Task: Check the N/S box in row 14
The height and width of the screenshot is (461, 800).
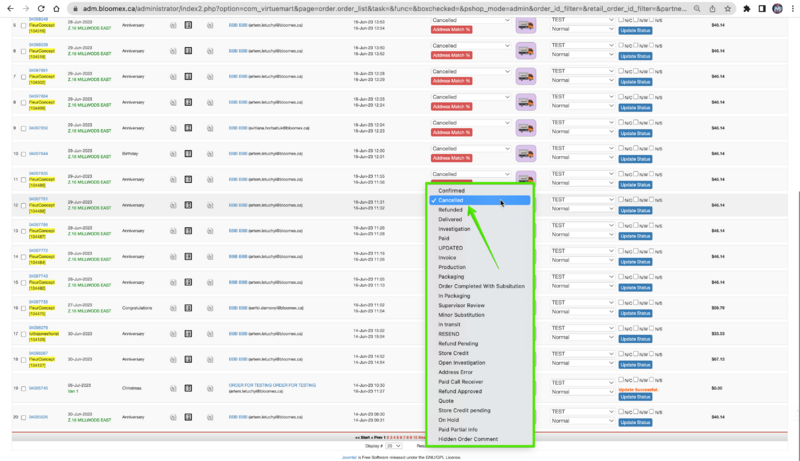Action: click(651, 251)
